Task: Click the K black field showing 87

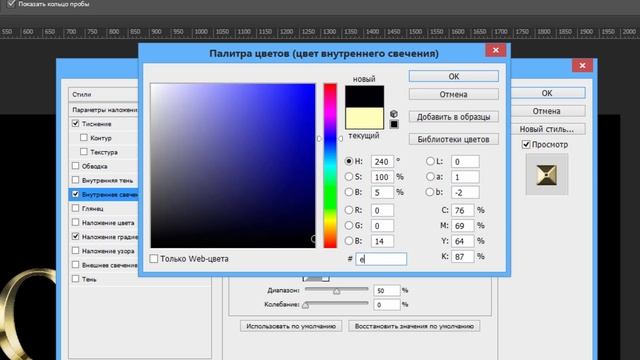Action: tap(462, 257)
